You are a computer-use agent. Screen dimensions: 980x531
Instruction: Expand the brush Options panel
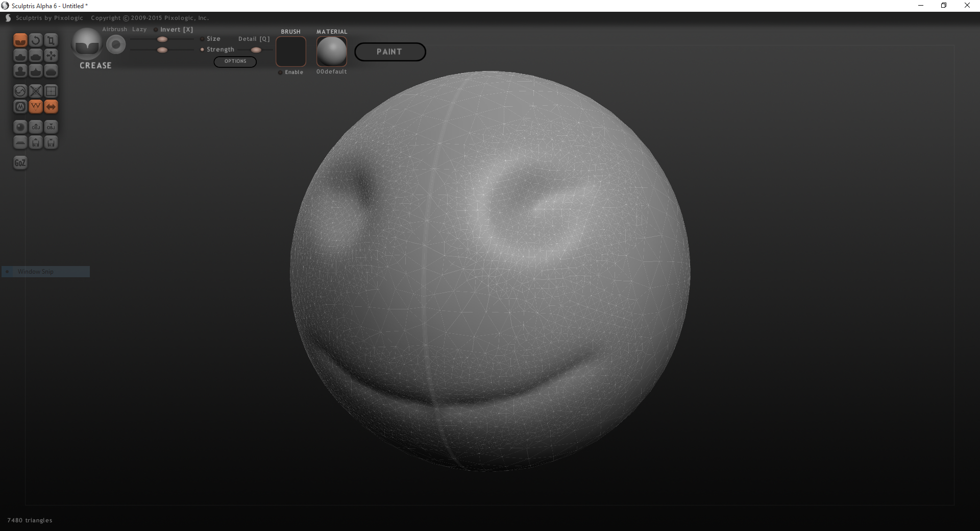coord(235,61)
